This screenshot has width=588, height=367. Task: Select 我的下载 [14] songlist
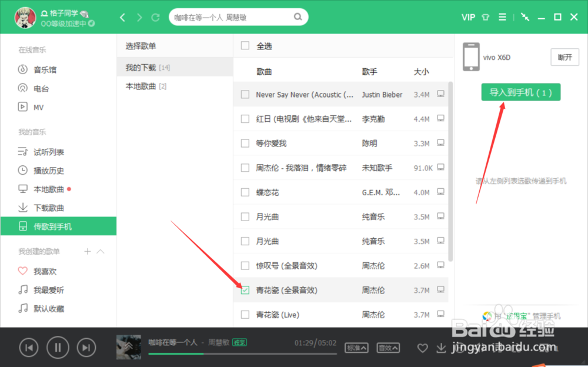point(175,68)
